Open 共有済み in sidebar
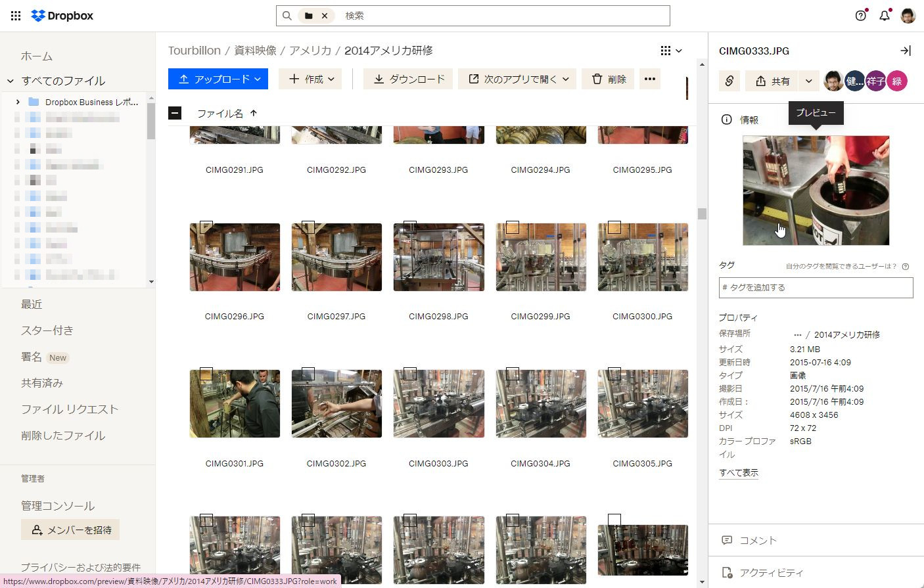Viewport: 924px width, 588px height. (x=42, y=383)
